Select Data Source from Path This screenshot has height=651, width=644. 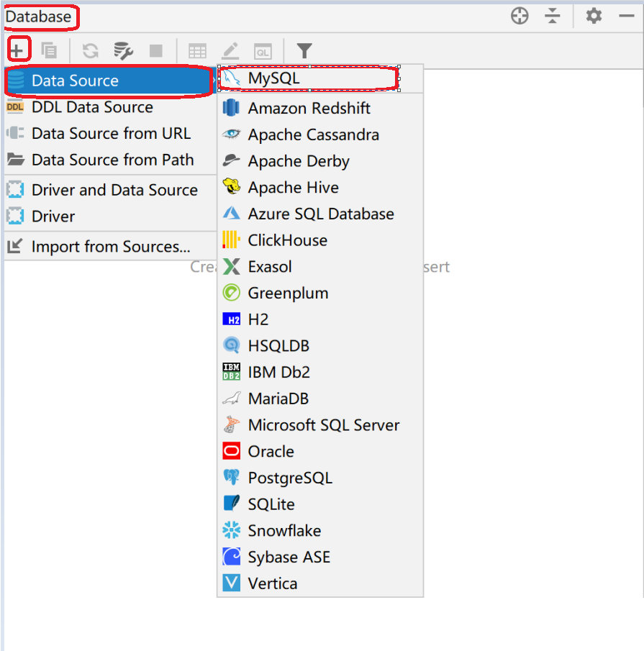coord(111,160)
